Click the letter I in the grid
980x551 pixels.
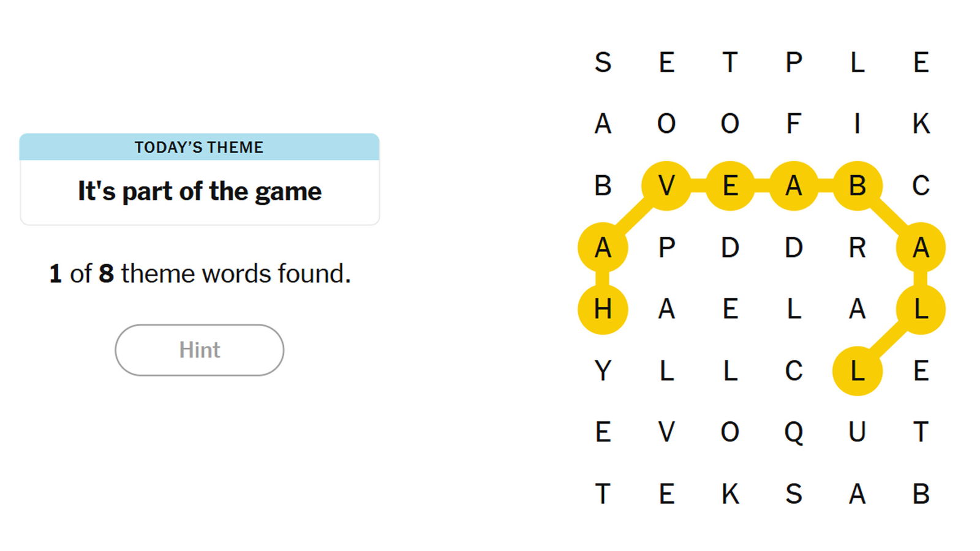(858, 124)
